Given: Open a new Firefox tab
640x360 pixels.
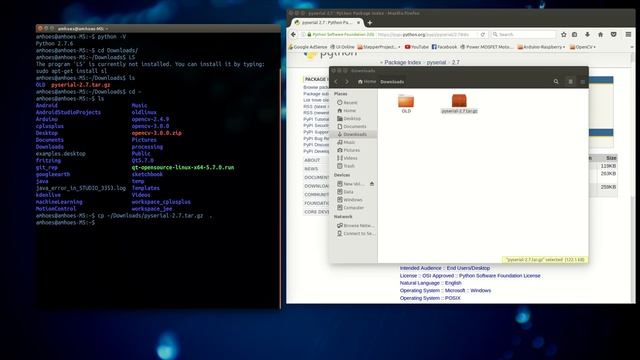Looking at the screenshot, I should [x=370, y=23].
